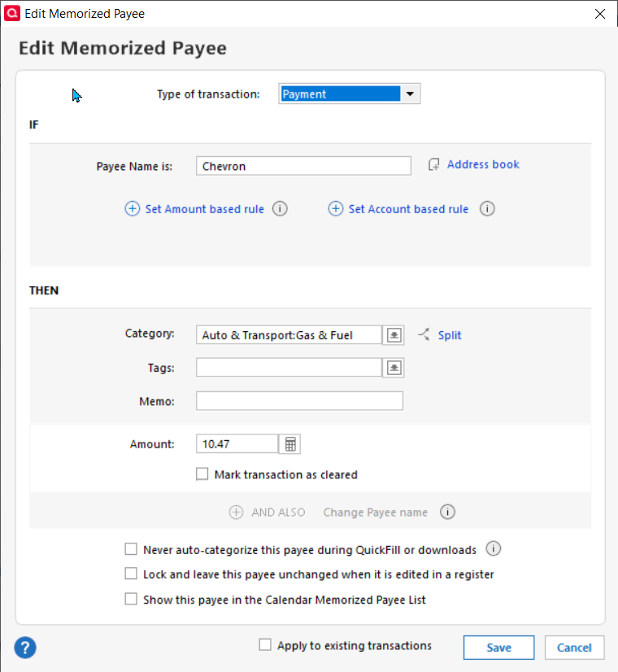Open the Category list dropdown button

pyautogui.click(x=394, y=334)
